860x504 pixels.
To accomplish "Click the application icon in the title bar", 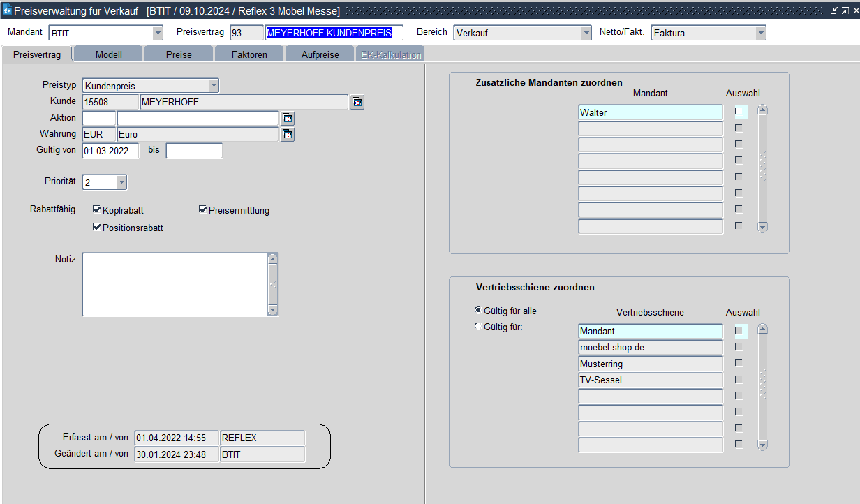I will click(x=7, y=10).
